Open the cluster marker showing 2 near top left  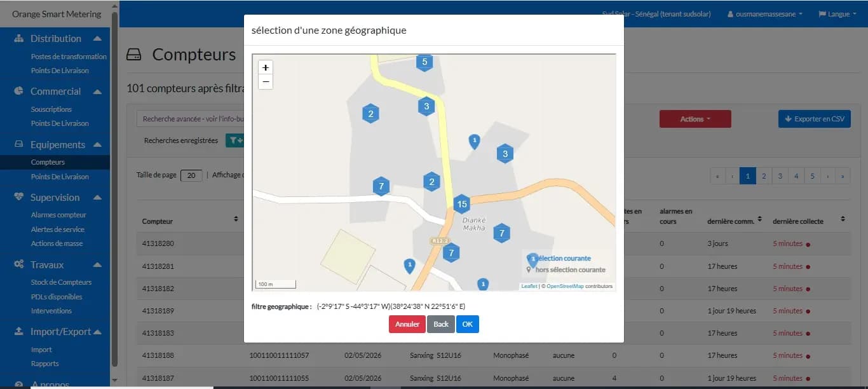click(x=370, y=114)
